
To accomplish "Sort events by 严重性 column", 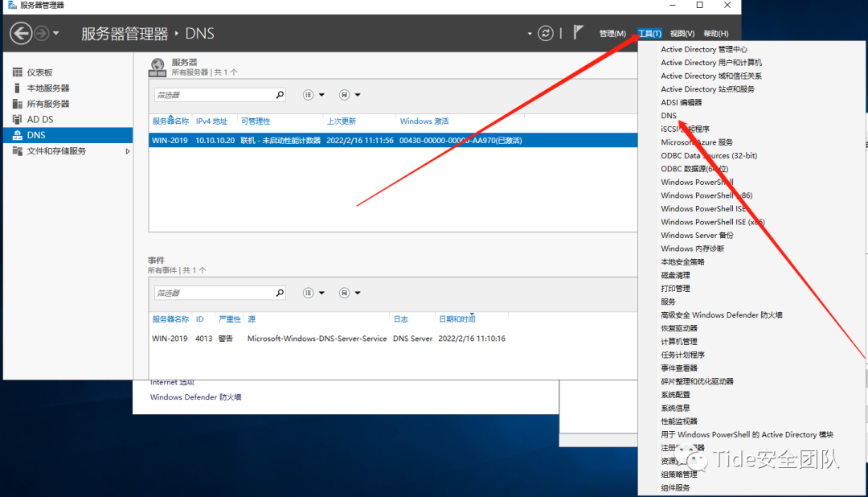I will click(x=229, y=319).
